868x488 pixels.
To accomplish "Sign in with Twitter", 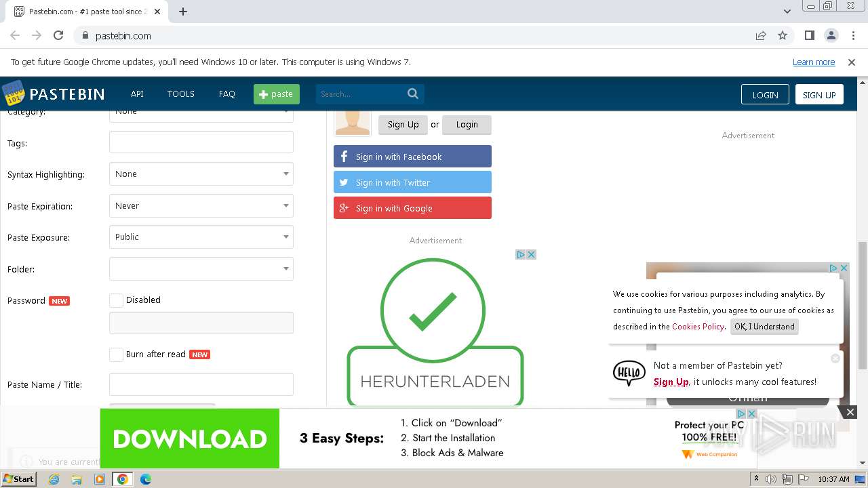I will coord(412,182).
